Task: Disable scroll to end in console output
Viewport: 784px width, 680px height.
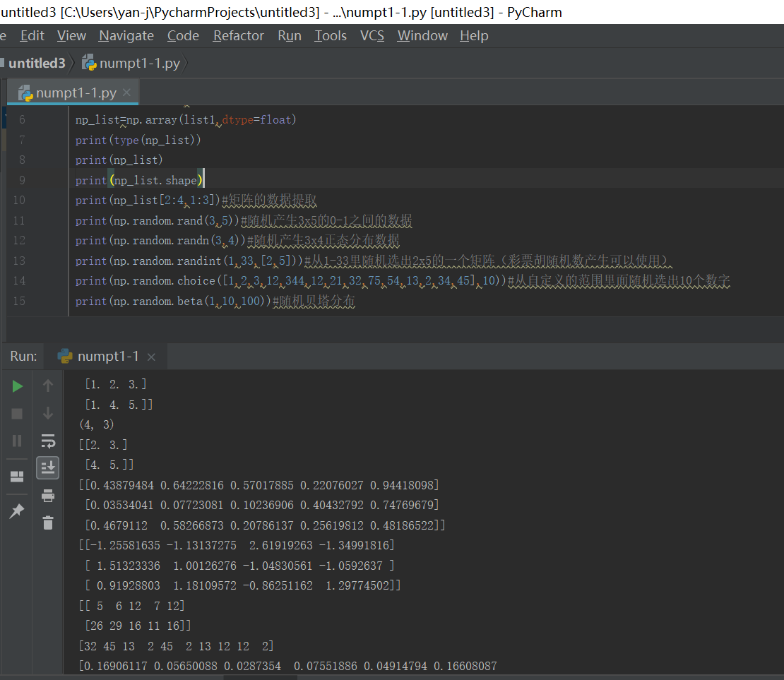Action: pos(47,467)
